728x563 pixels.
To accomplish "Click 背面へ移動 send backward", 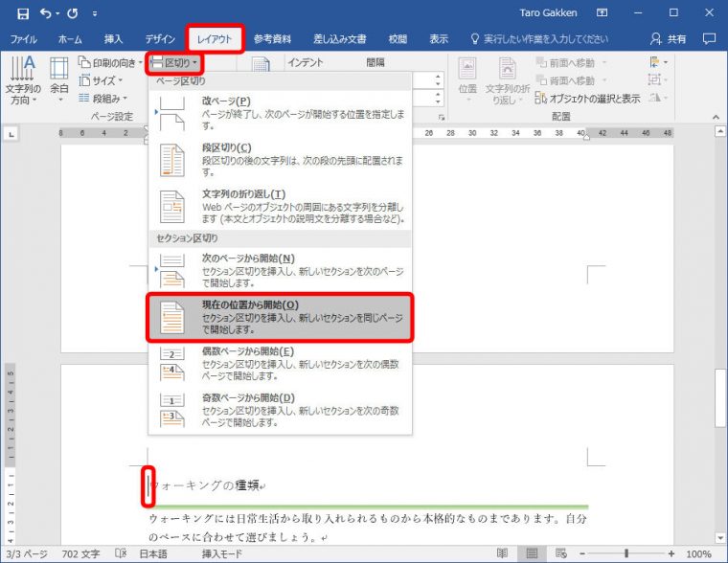I will click(x=572, y=80).
